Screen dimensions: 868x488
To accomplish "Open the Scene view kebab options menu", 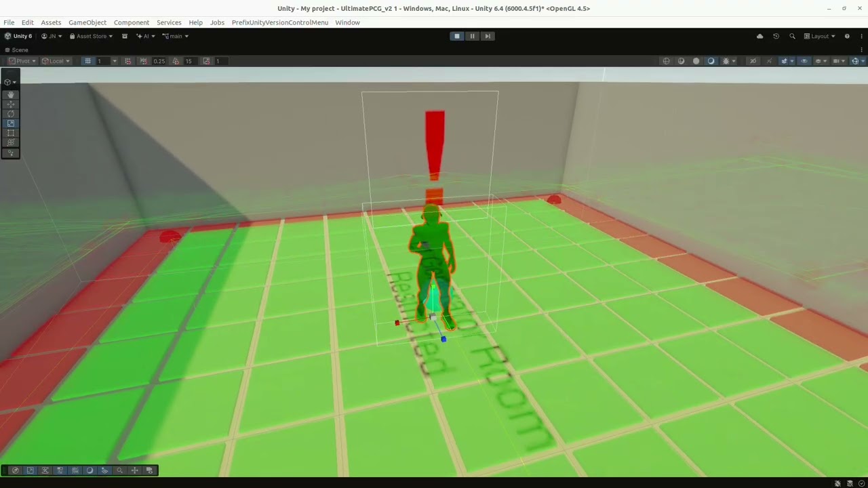I will (861, 49).
